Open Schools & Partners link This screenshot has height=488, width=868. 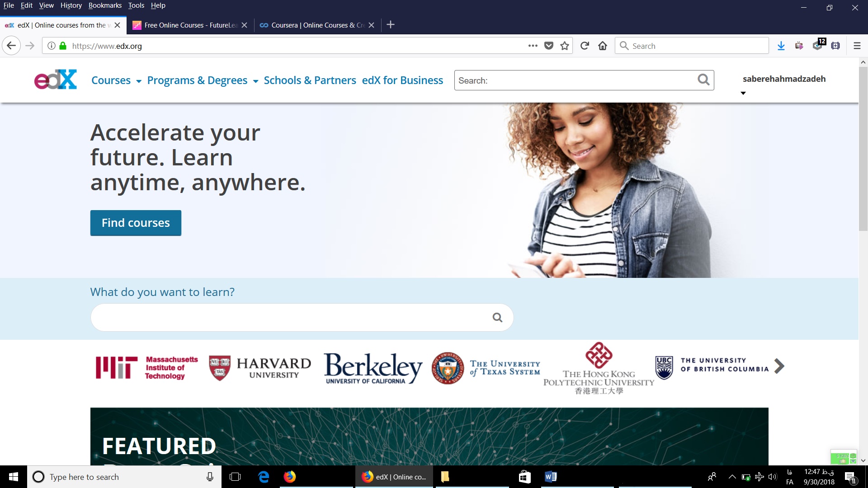(310, 80)
